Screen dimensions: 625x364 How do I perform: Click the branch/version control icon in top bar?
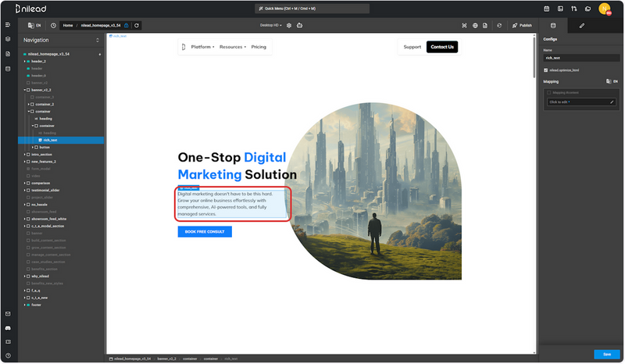tap(573, 9)
